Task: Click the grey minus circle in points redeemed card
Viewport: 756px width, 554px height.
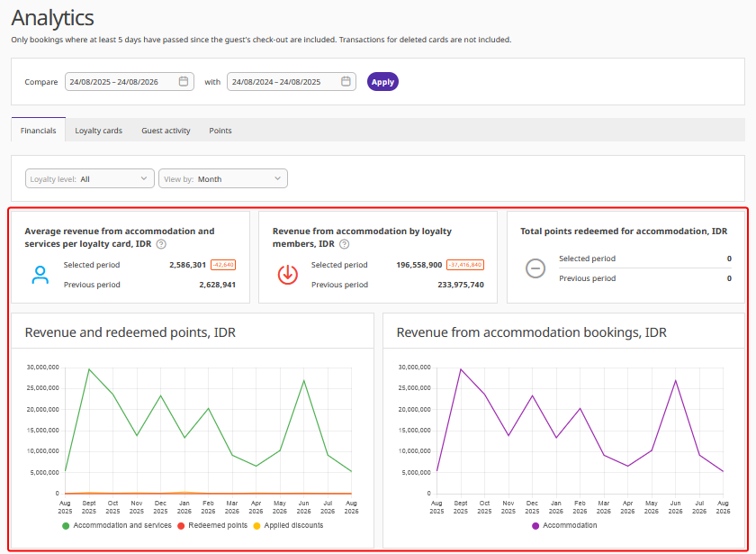Action: click(535, 268)
